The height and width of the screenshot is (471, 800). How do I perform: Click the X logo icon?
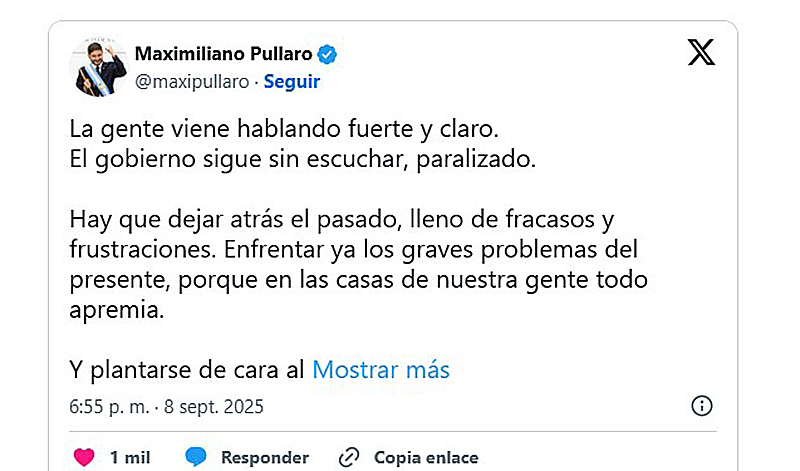coord(701,52)
